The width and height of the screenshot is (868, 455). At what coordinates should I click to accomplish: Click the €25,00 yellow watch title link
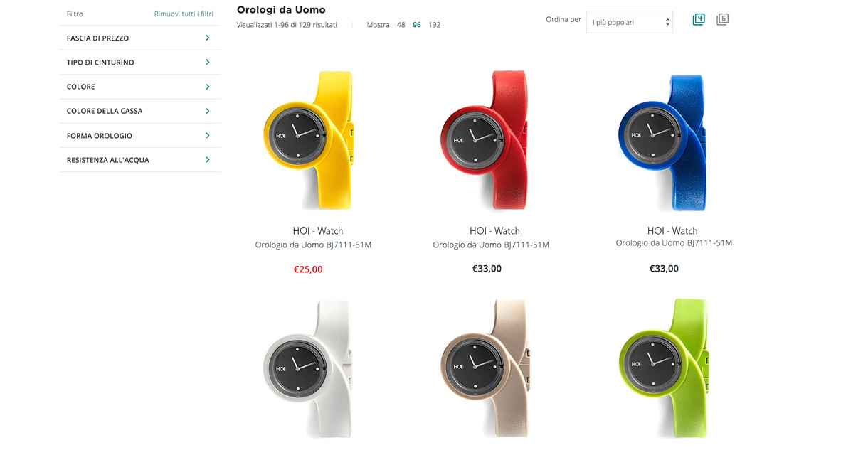click(x=318, y=231)
